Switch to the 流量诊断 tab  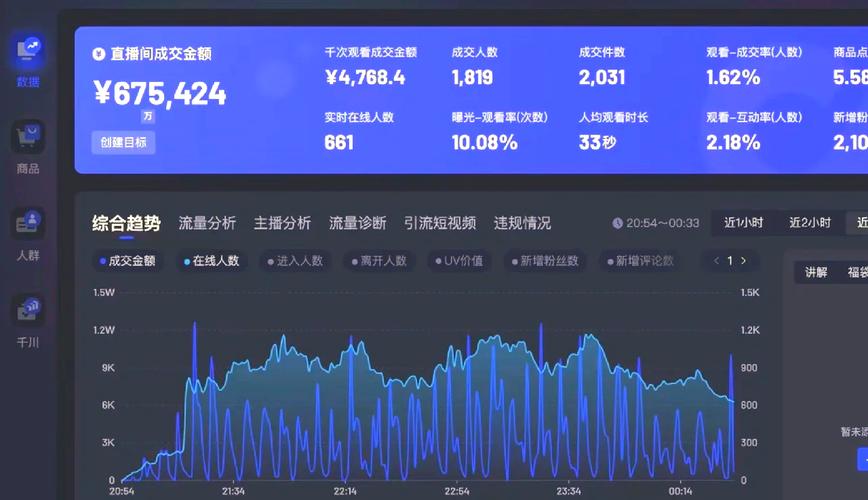pyautogui.click(x=358, y=223)
